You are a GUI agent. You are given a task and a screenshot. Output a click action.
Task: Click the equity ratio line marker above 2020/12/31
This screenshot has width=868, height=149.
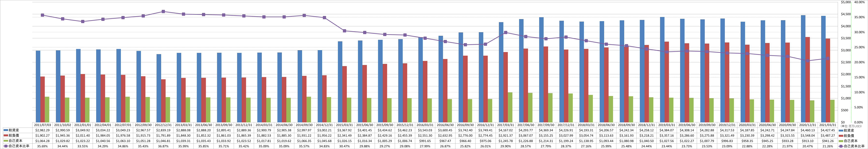coord(807,61)
